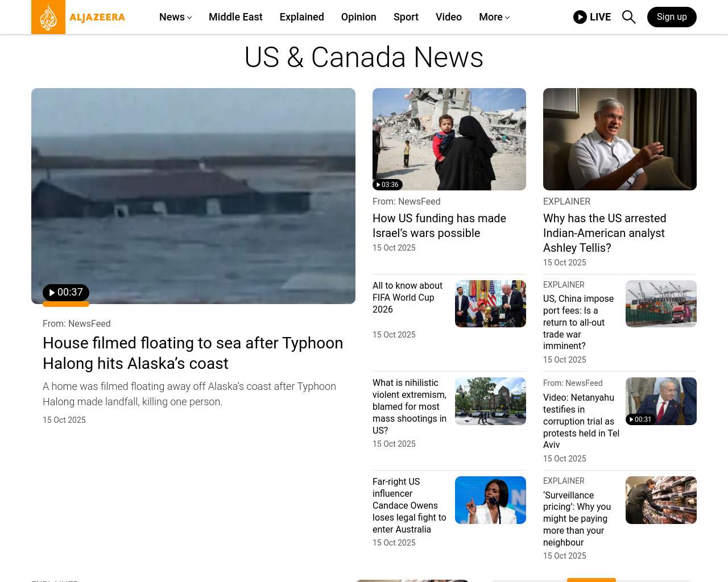Play the 03:36 NewsFeed video badge
The height and width of the screenshot is (582, 728).
point(388,185)
